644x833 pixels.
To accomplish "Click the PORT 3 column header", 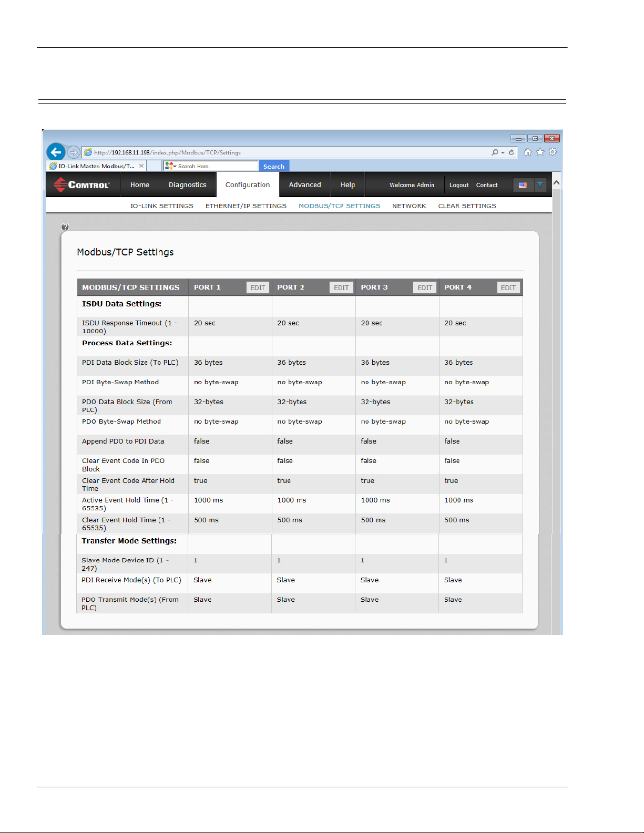I will [374, 287].
